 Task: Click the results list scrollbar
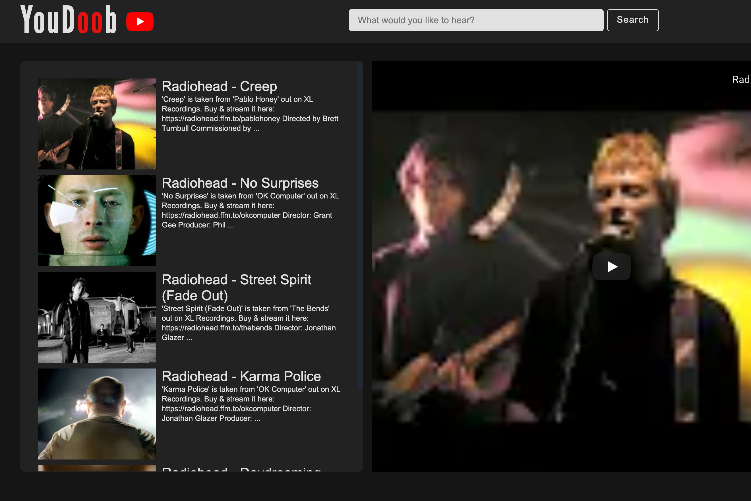[360, 225]
